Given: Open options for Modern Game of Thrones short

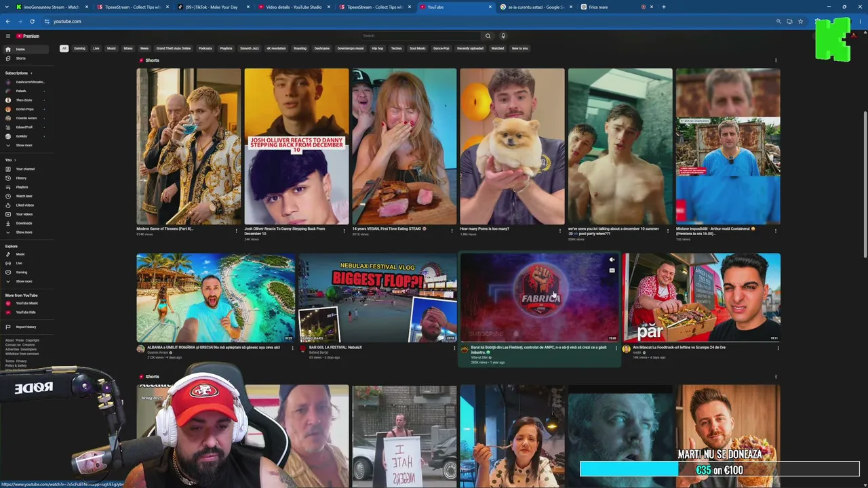Looking at the screenshot, I should coord(236,231).
